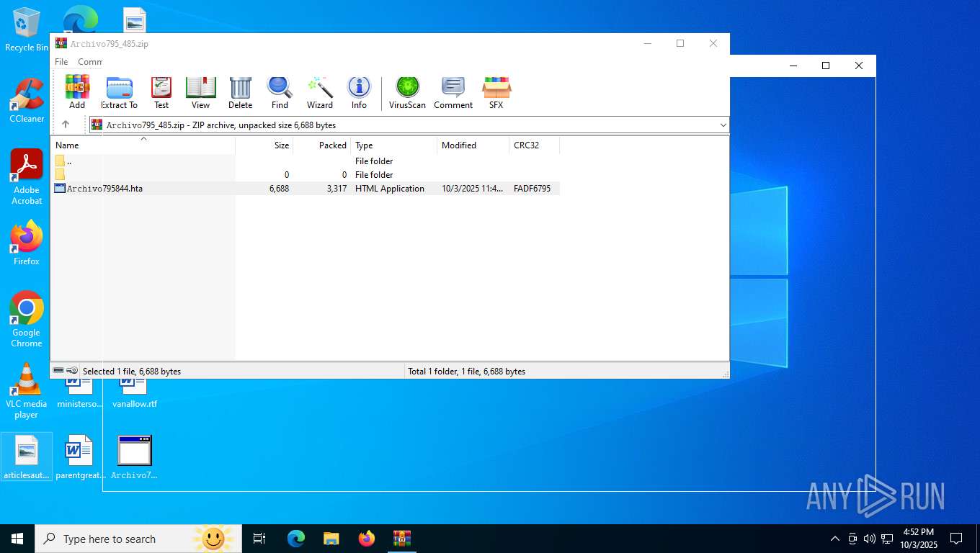The image size is (980, 553).
Task: Open Firefox from the taskbar
Action: pyautogui.click(x=367, y=539)
